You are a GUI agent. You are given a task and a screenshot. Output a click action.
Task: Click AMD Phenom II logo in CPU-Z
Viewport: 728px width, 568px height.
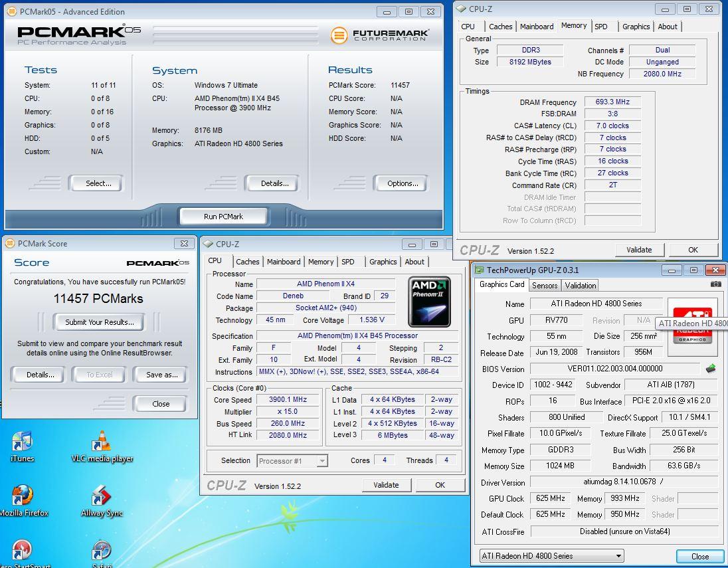click(429, 302)
